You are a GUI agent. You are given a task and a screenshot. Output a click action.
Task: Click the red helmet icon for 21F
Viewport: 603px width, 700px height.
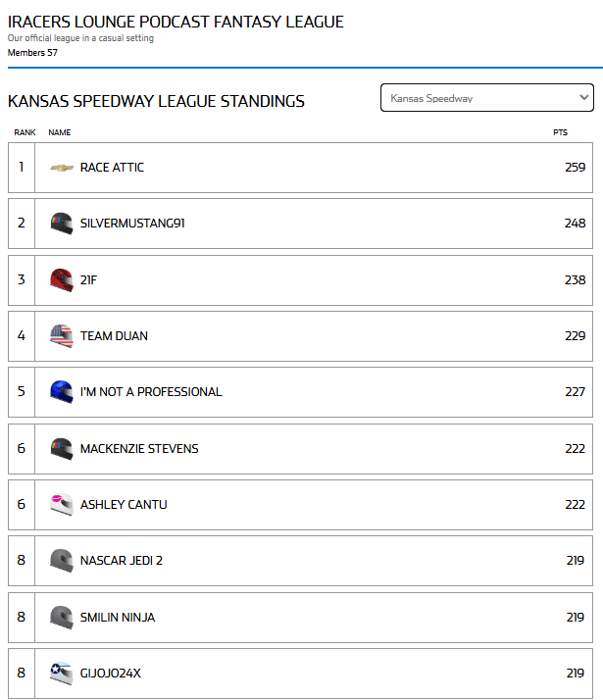[x=62, y=280]
